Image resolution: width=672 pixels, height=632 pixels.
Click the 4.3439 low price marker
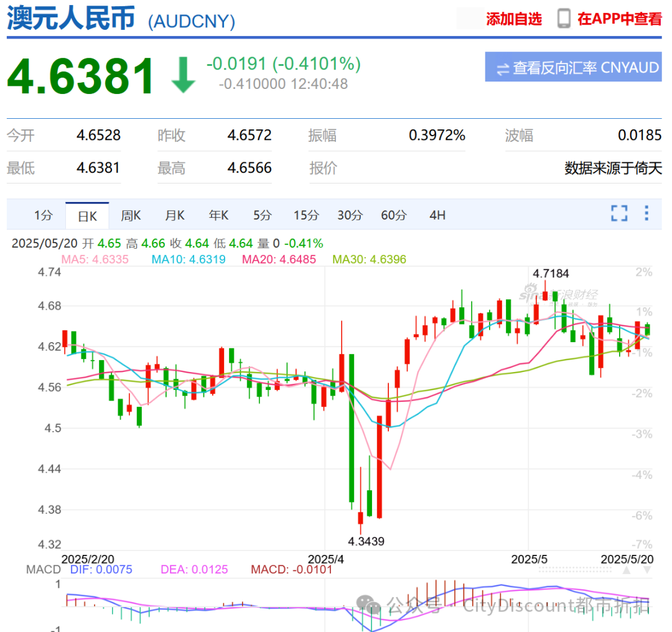coord(366,541)
